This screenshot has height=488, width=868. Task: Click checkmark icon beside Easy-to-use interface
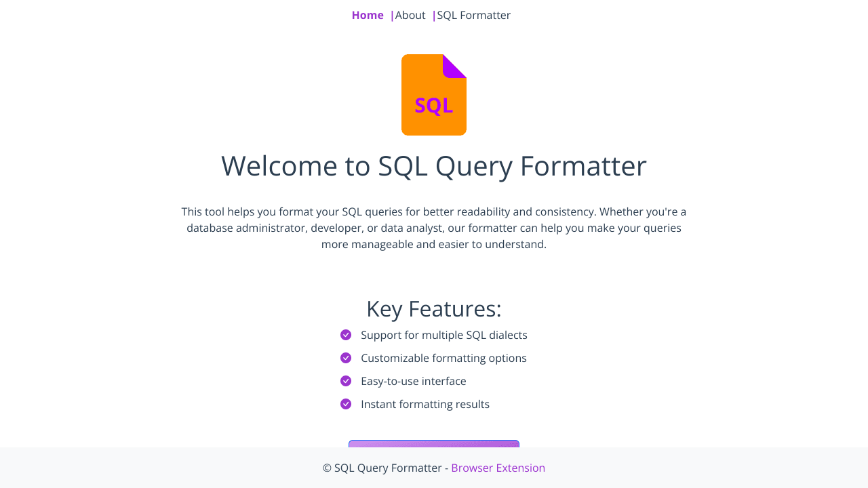[x=346, y=381]
